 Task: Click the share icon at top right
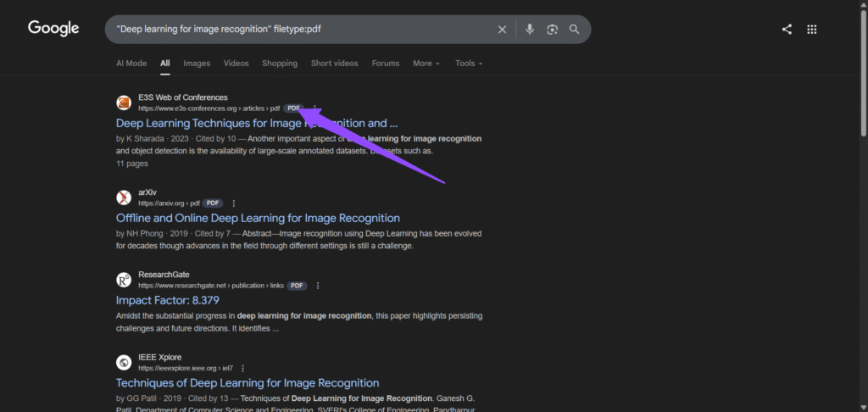click(x=787, y=30)
